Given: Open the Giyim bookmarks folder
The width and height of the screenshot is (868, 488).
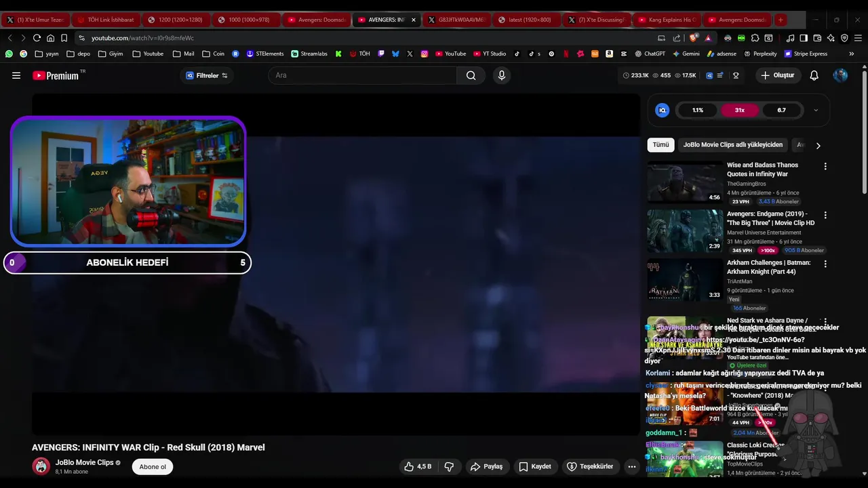Looking at the screenshot, I should [x=111, y=54].
